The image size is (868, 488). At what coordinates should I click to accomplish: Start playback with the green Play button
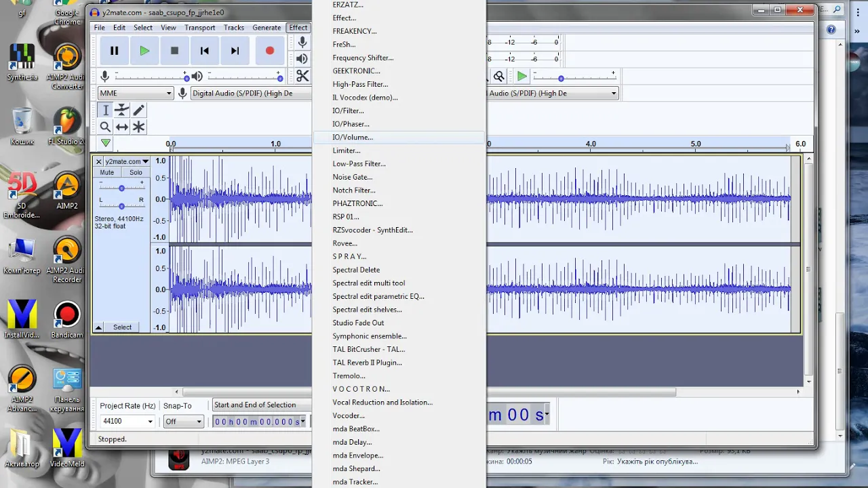[144, 51]
